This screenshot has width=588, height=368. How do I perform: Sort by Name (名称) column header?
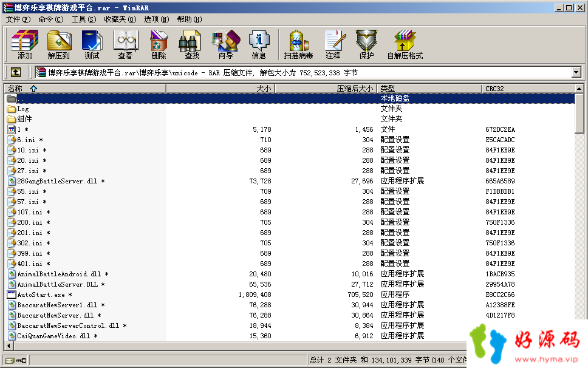(85, 89)
